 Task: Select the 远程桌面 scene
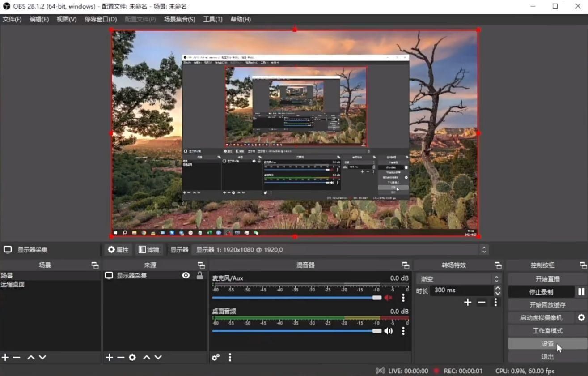(x=51, y=284)
